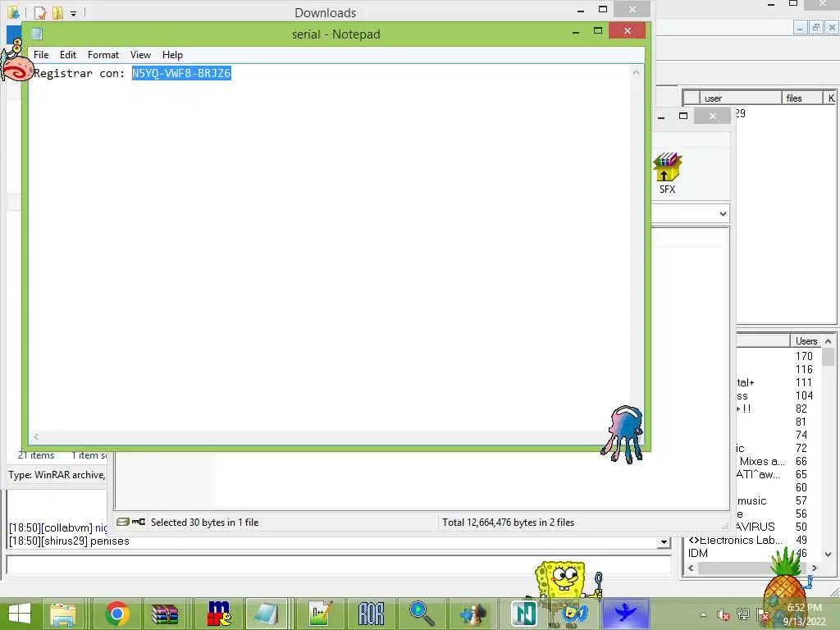
Task: Click the '[18:50][shirus29]' chat message line
Action: point(69,541)
